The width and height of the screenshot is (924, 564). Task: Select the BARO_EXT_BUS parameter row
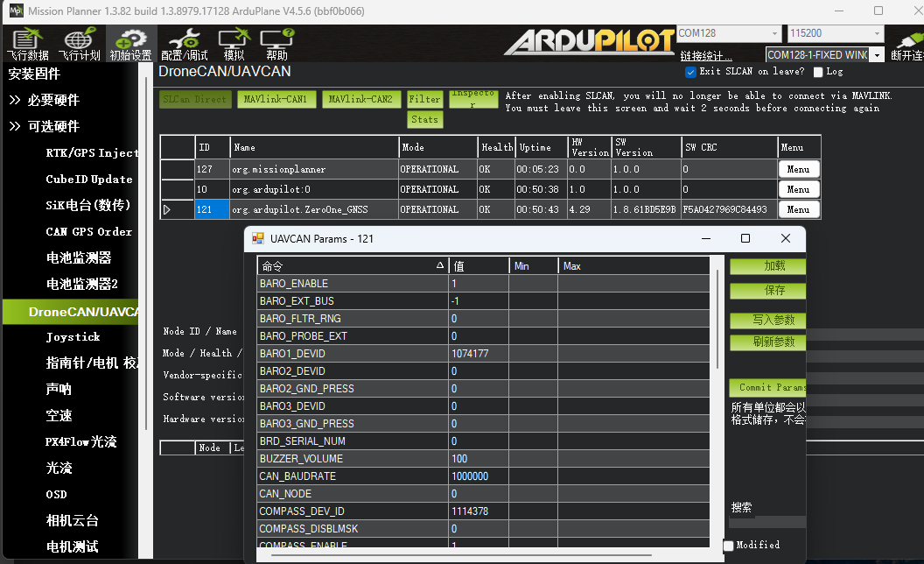pyautogui.click(x=483, y=301)
